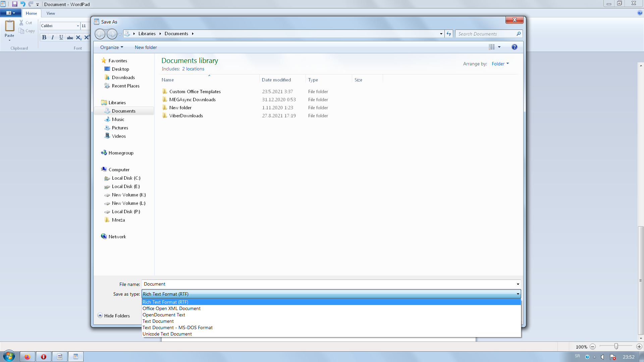644x362 pixels.
Task: Choose Unicode Text Document option
Action: coord(167,334)
